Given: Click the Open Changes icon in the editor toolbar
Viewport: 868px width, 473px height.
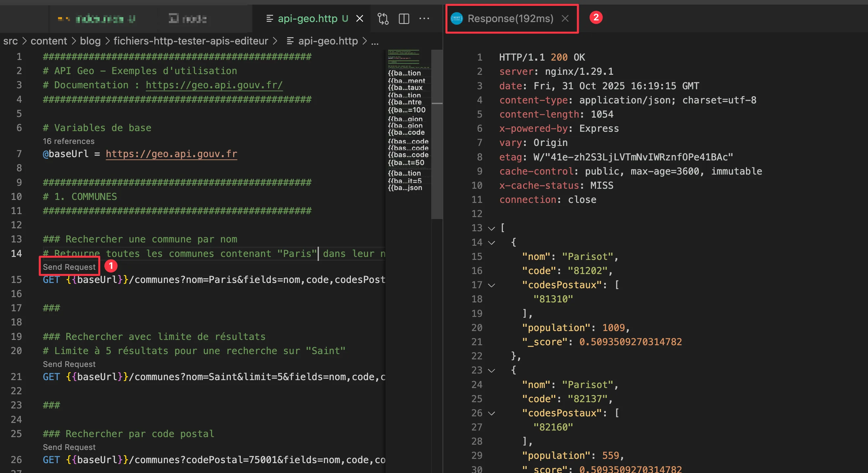Looking at the screenshot, I should click(383, 18).
